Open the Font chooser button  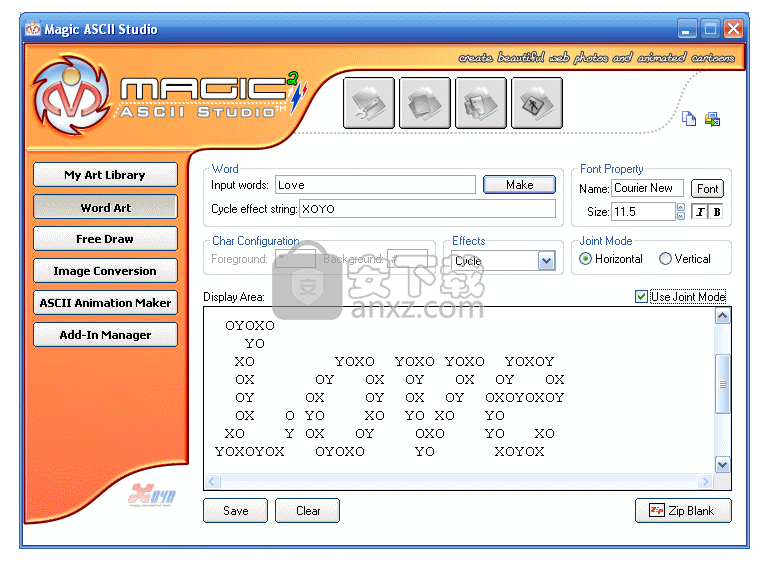(707, 188)
